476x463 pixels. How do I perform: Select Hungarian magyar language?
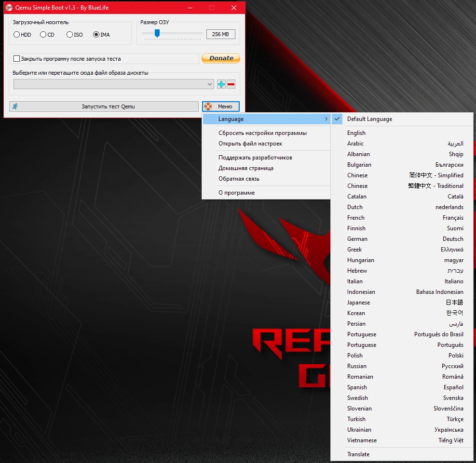tap(402, 260)
